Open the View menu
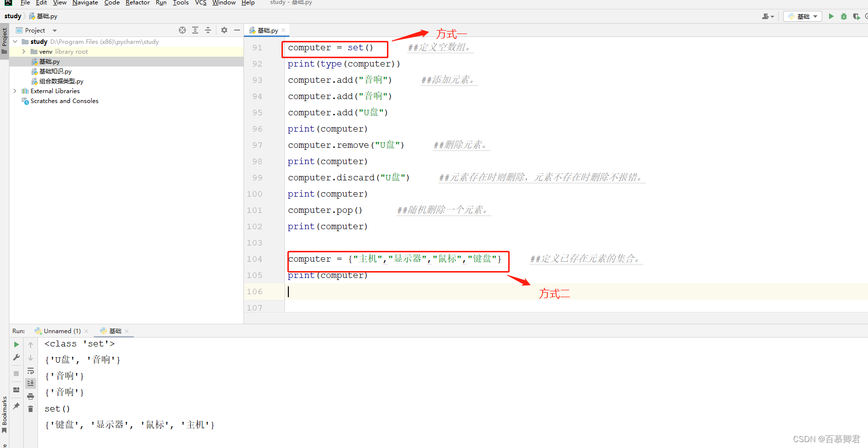868x448 pixels. [60, 3]
